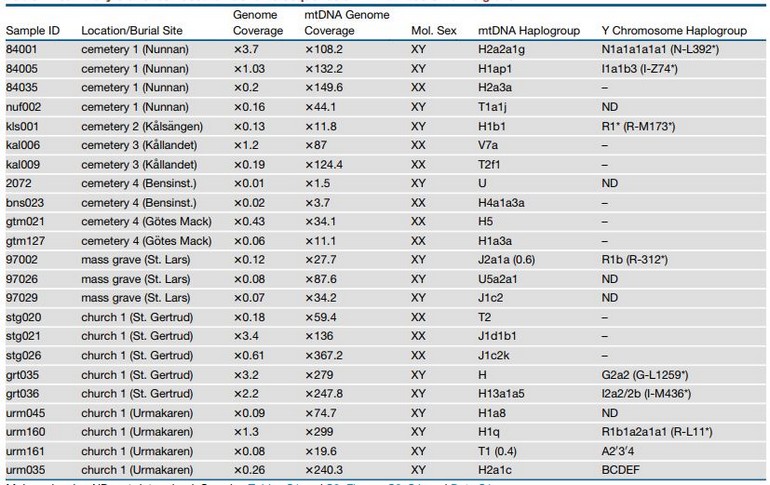
Task: Select the Location/Burial Site column header
Action: (132, 30)
